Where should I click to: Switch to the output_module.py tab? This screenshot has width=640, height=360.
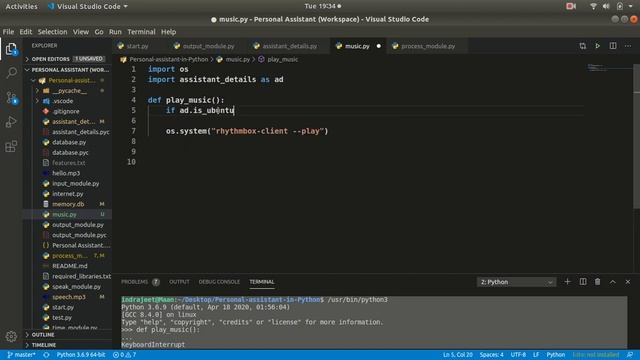pyautogui.click(x=208, y=46)
